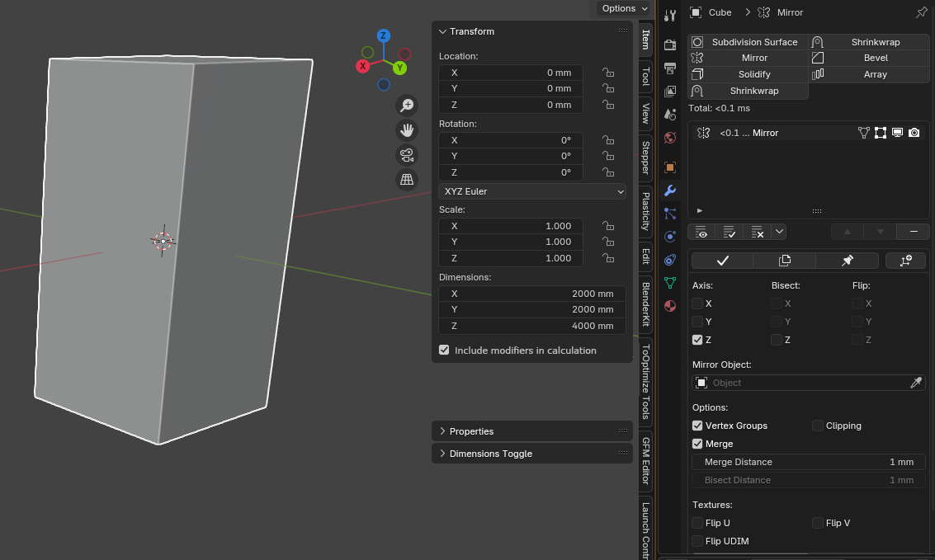Click the eyedropper for Mirror Object
Screen dimensions: 935x560
click(x=916, y=383)
